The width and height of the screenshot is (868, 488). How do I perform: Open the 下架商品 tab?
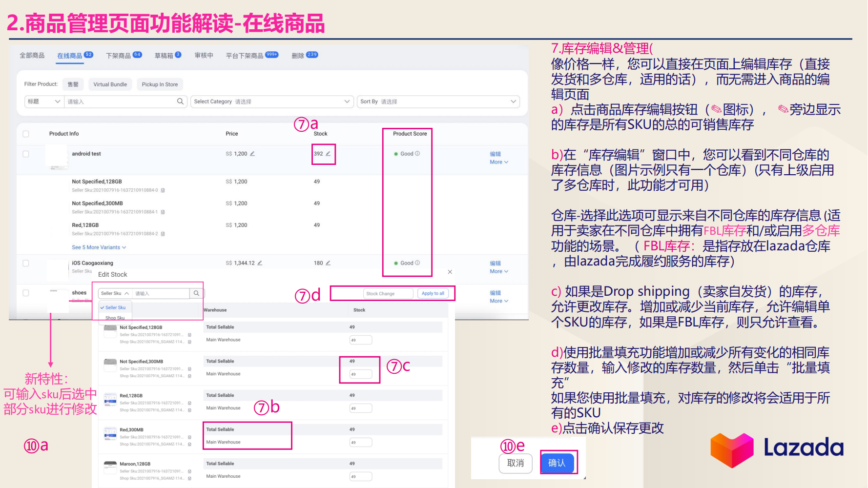[x=120, y=55]
